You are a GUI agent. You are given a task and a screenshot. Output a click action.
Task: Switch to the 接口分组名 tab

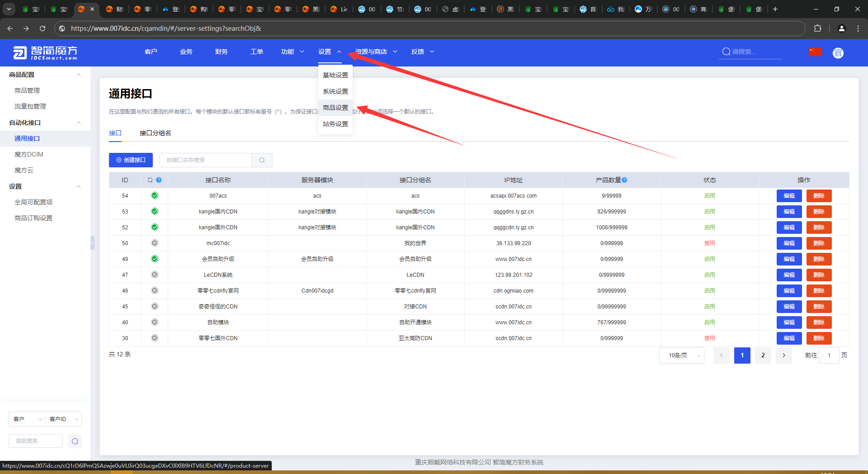[x=155, y=133]
